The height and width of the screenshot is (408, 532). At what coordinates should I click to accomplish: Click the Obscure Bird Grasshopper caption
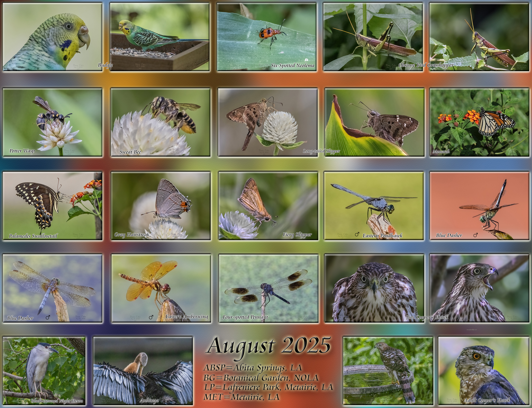[426, 65]
